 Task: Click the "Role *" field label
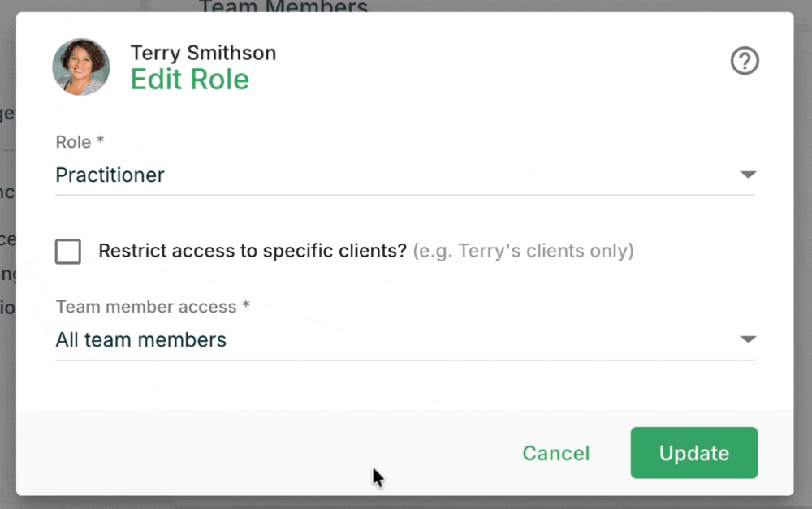tap(80, 142)
